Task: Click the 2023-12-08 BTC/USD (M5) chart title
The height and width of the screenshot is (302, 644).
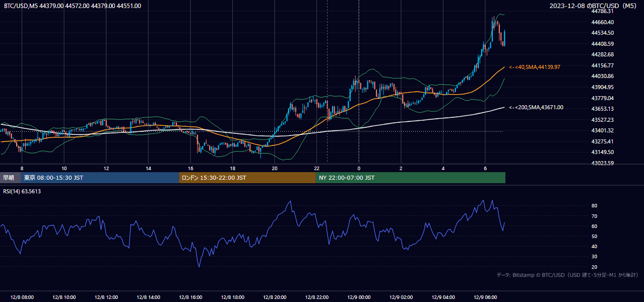Action: pos(594,6)
